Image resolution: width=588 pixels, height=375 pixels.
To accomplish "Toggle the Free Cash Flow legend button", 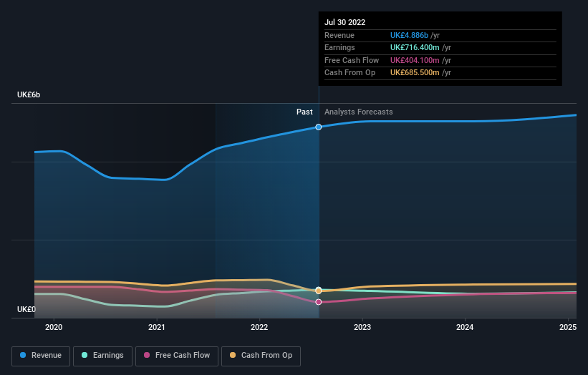I will pos(177,356).
